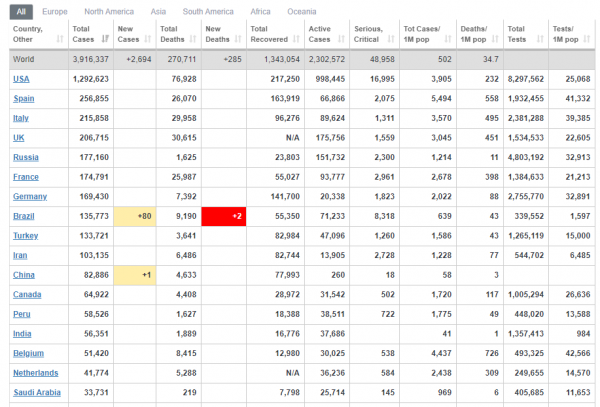Click Tot Cases/1M pop sort icon

[x=448, y=39]
